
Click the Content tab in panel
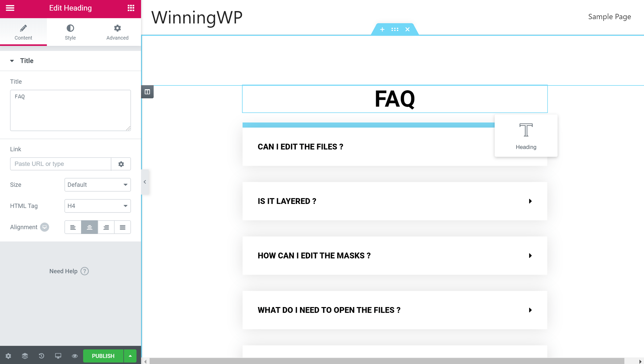[23, 32]
